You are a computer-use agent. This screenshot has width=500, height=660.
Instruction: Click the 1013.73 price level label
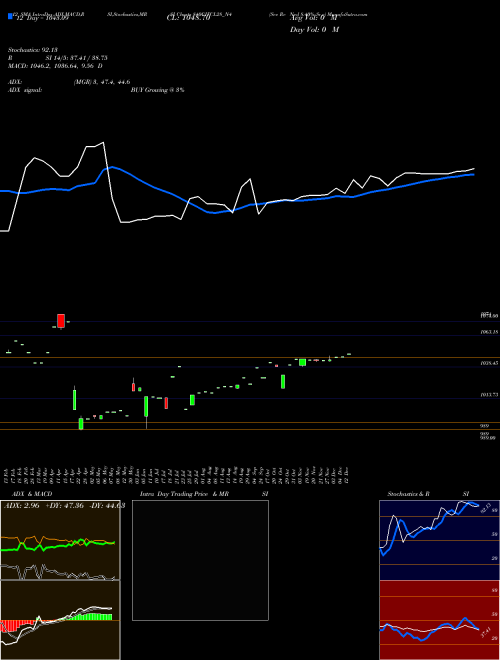point(489,395)
